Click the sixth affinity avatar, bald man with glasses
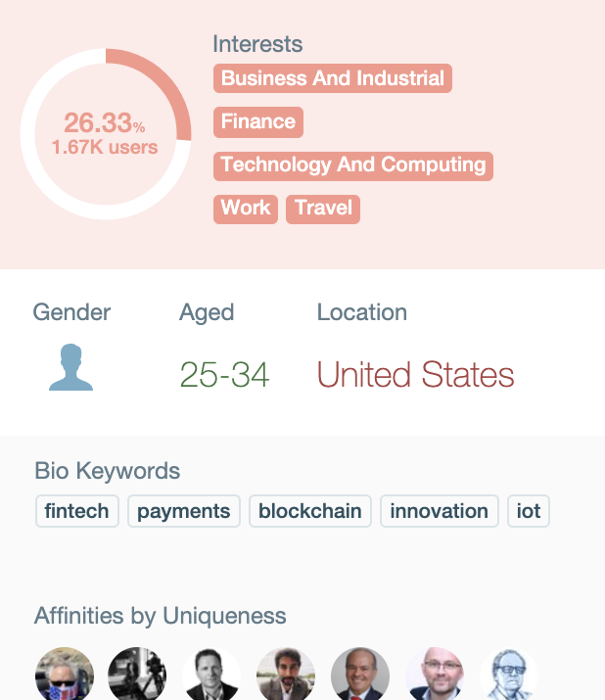The image size is (605, 700). coord(435,676)
